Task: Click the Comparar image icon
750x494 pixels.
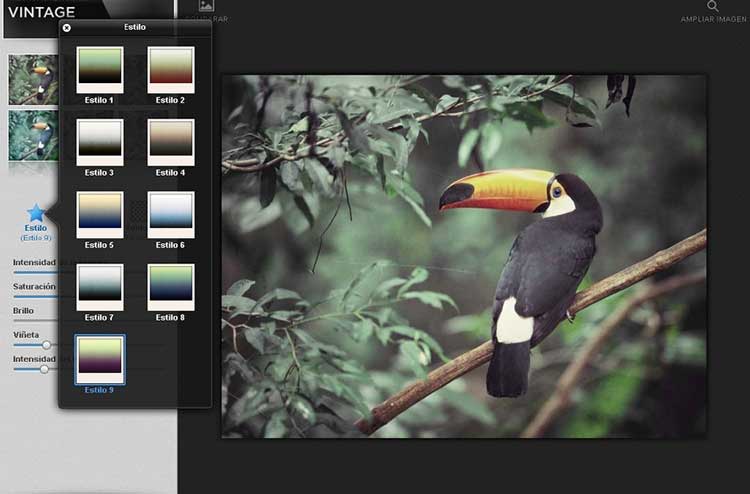Action: tap(207, 6)
